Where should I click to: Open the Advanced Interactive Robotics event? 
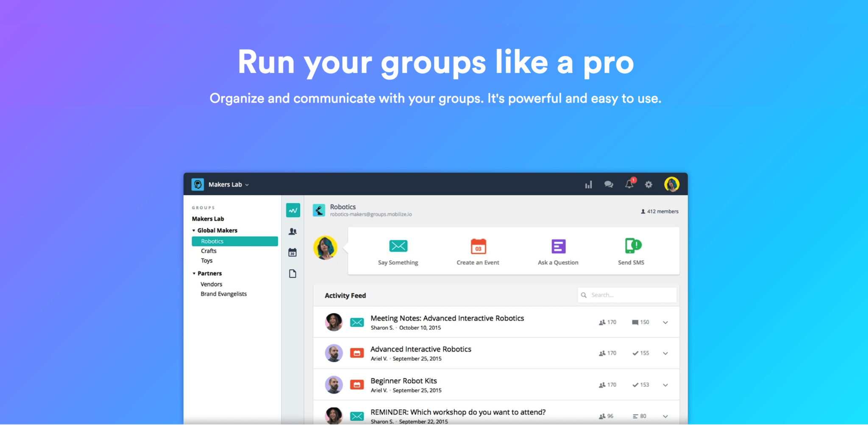[x=421, y=349]
